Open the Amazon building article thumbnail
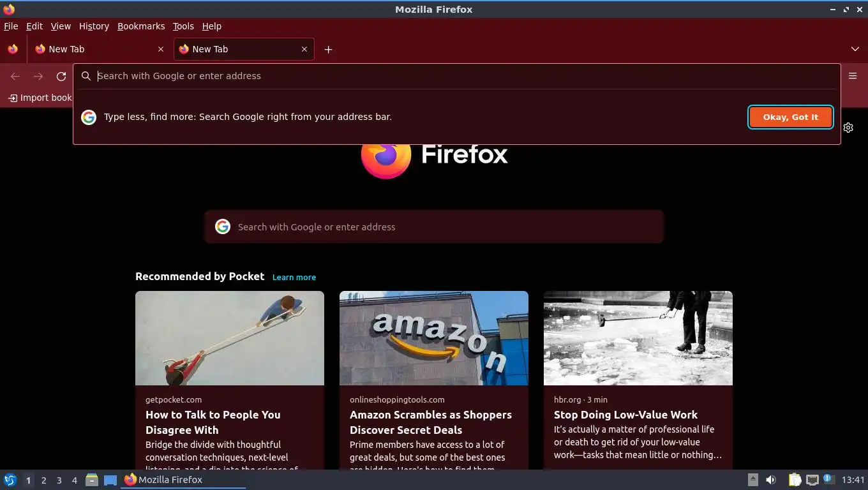Viewport: 868px width, 490px height. click(x=434, y=338)
